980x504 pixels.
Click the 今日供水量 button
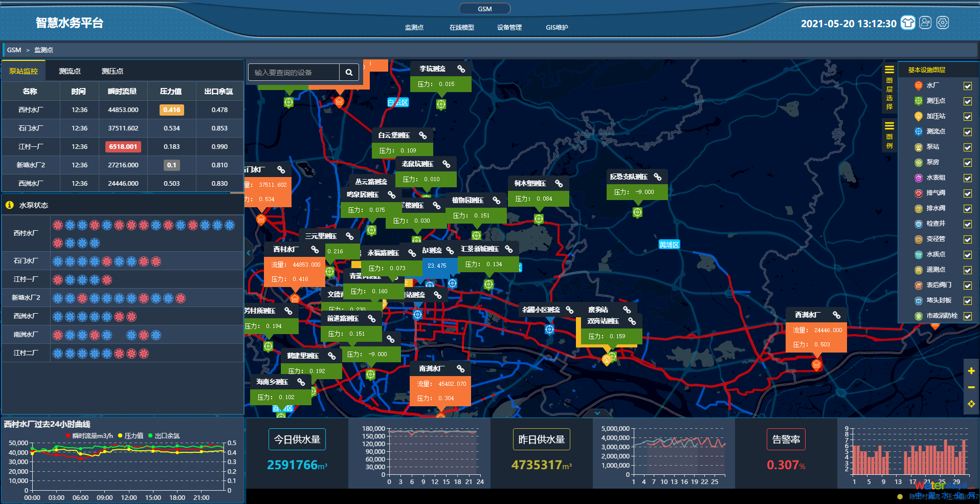pos(297,440)
